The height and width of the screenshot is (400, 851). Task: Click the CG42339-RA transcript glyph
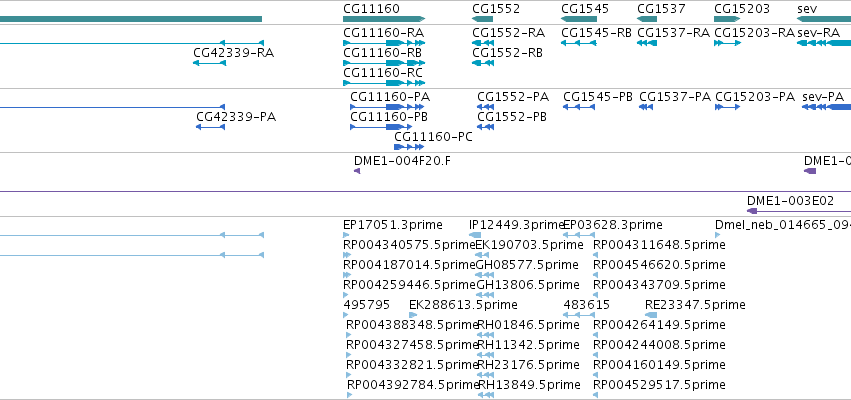[209, 63]
